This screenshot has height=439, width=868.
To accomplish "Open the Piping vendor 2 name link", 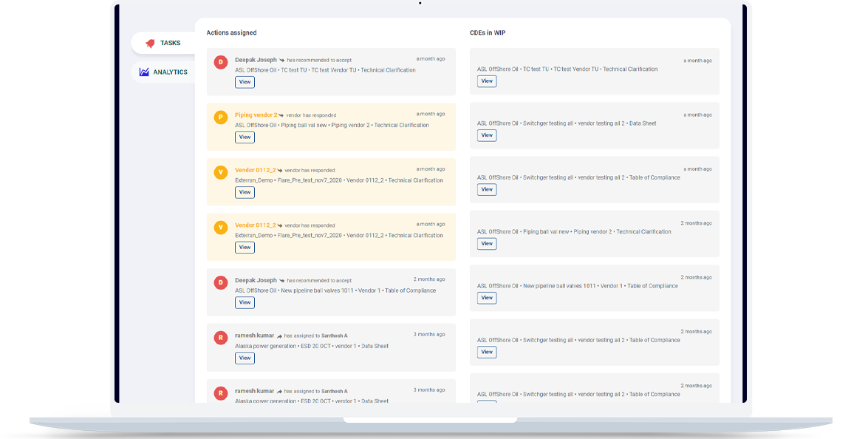I will point(256,115).
